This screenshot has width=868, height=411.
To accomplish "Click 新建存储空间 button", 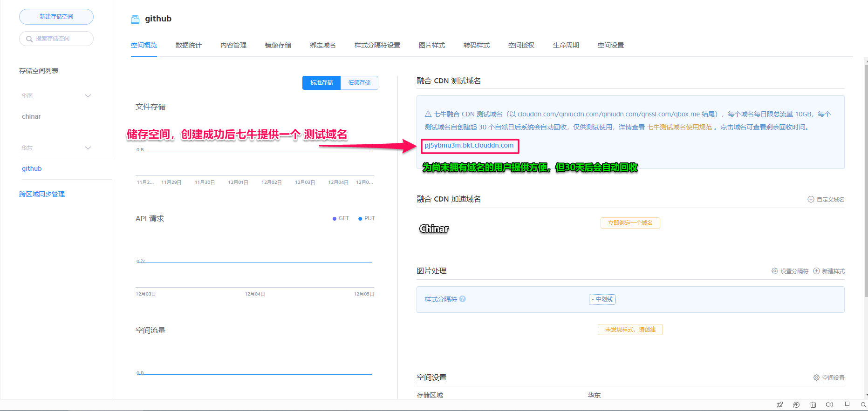I will click(56, 17).
